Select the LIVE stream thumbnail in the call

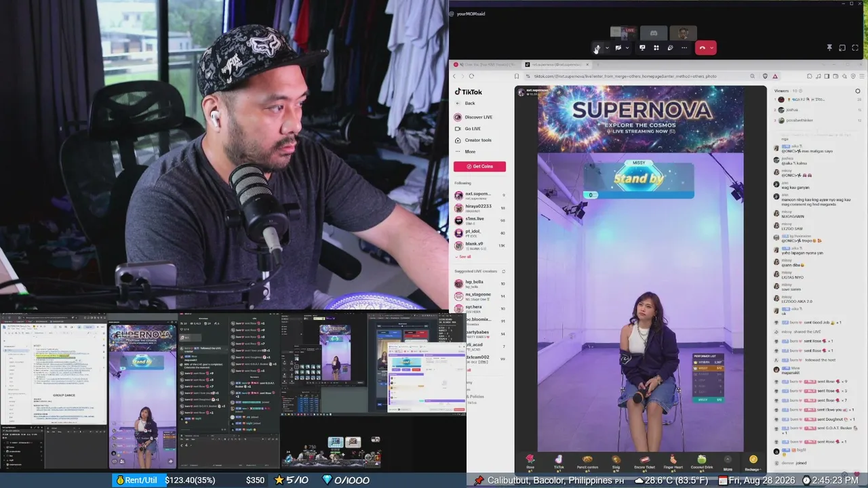coord(623,33)
